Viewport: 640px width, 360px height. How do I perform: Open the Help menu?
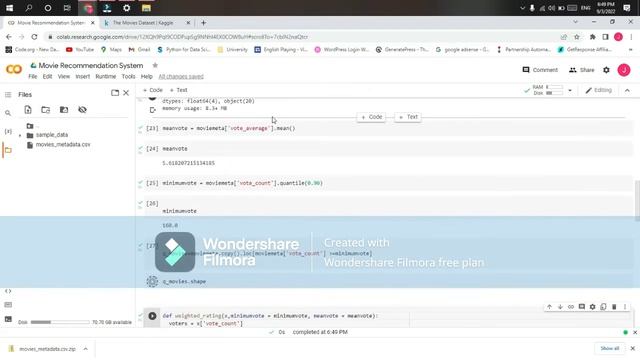click(x=147, y=76)
